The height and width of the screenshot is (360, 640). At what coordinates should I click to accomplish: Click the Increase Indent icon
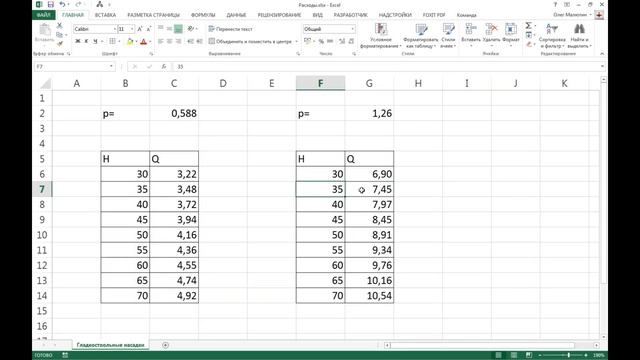[x=199, y=41]
